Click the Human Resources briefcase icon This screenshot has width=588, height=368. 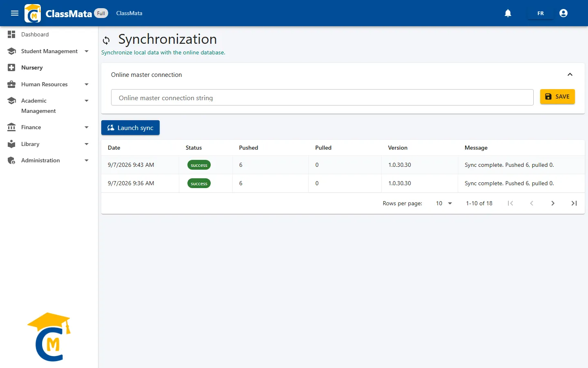[x=11, y=84]
